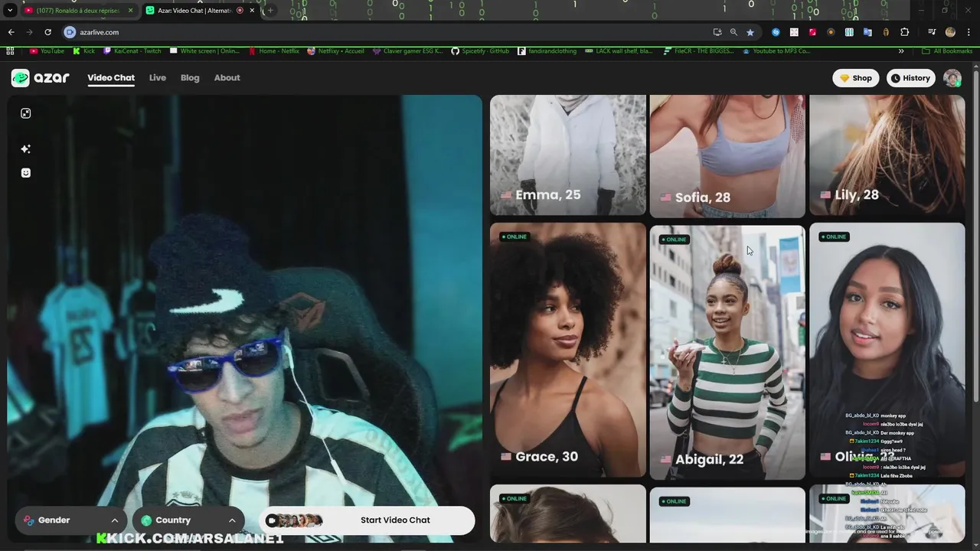Click the Shazam extension icon
Image resolution: width=980 pixels, height=551 pixels.
(x=776, y=32)
